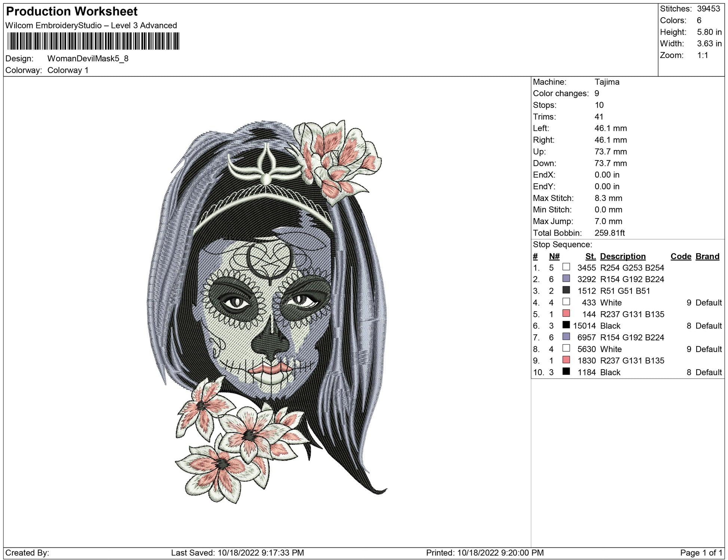
Task: Select the dark gray swatch in row 3
Action: pyautogui.click(x=566, y=290)
